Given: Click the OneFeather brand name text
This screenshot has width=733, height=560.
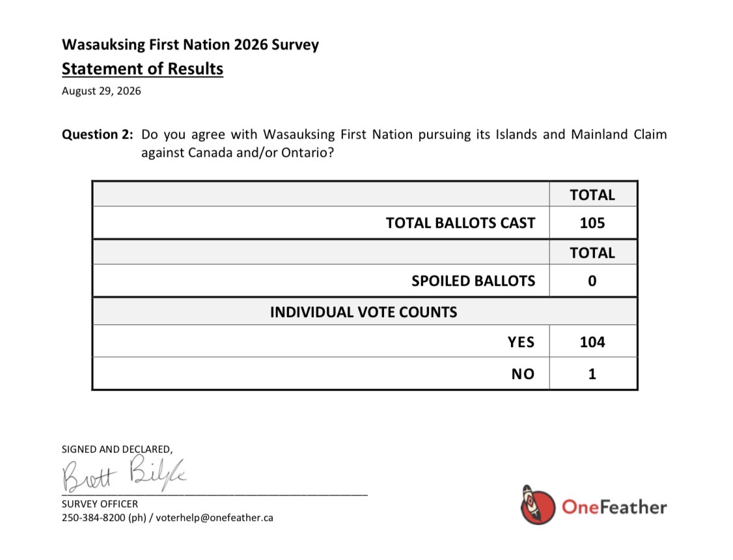Looking at the screenshot, I should 615,507.
